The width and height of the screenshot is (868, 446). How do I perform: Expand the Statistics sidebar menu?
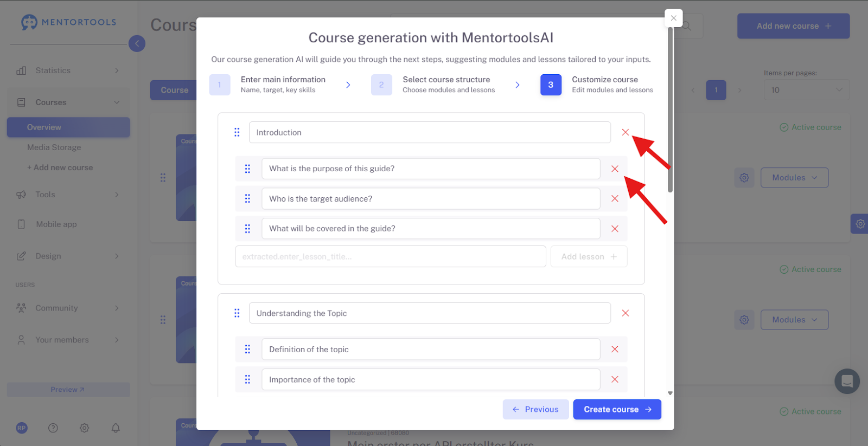[x=68, y=70]
